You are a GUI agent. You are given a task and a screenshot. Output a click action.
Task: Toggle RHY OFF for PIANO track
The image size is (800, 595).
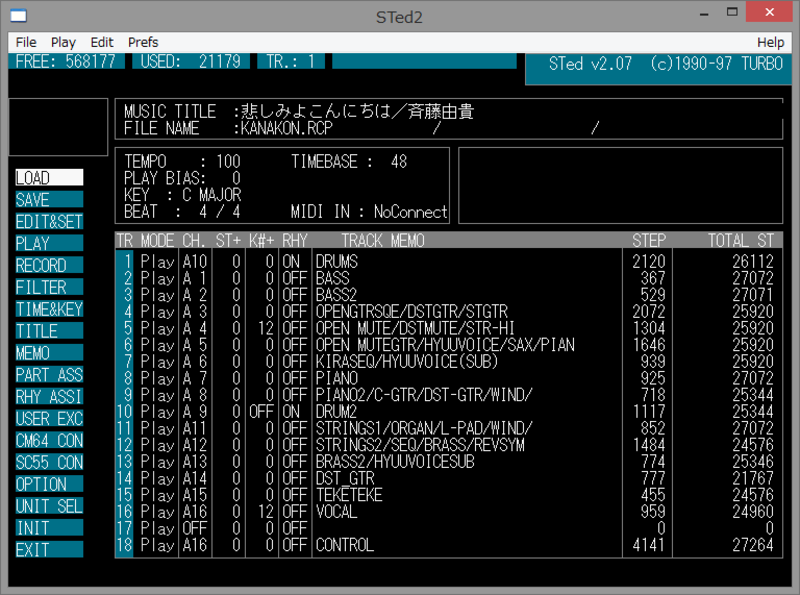(295, 378)
